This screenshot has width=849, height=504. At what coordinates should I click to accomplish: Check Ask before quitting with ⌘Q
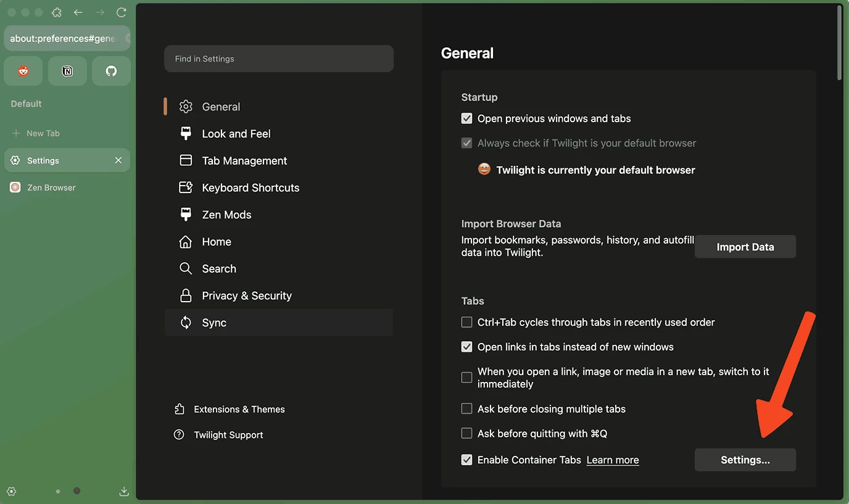click(x=467, y=434)
